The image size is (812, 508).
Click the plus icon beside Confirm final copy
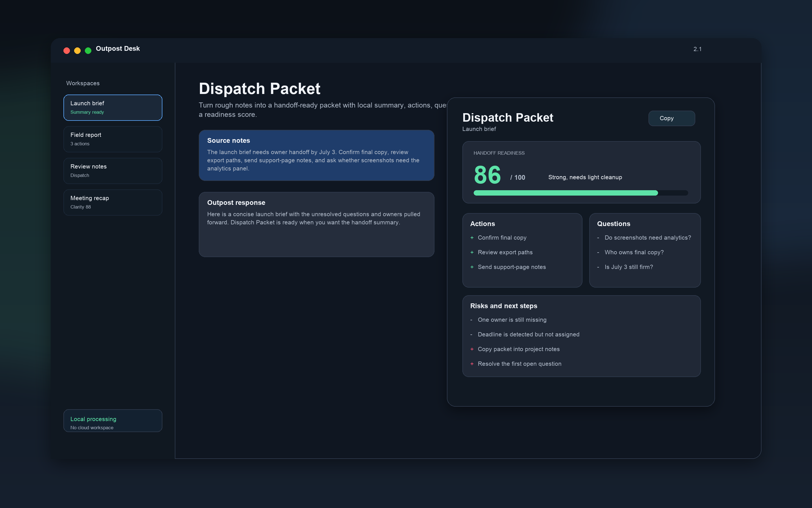[472, 238]
